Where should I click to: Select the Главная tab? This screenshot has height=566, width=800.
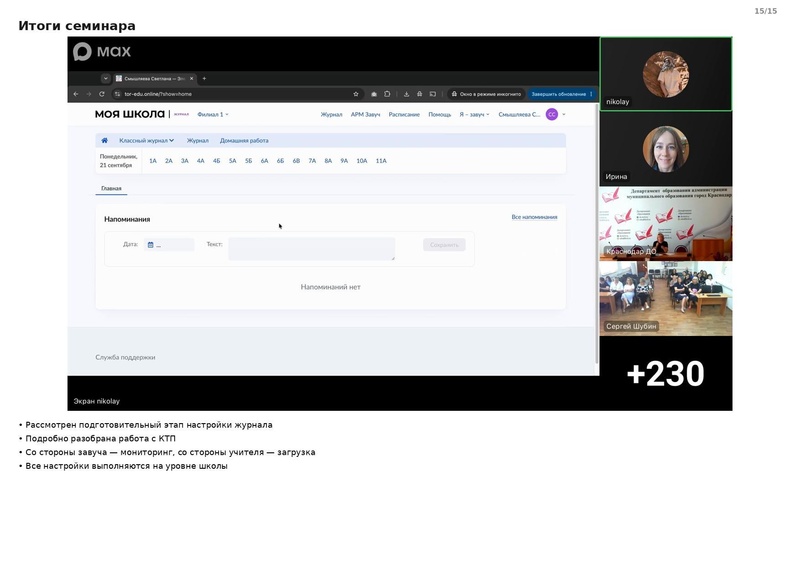tap(111, 188)
